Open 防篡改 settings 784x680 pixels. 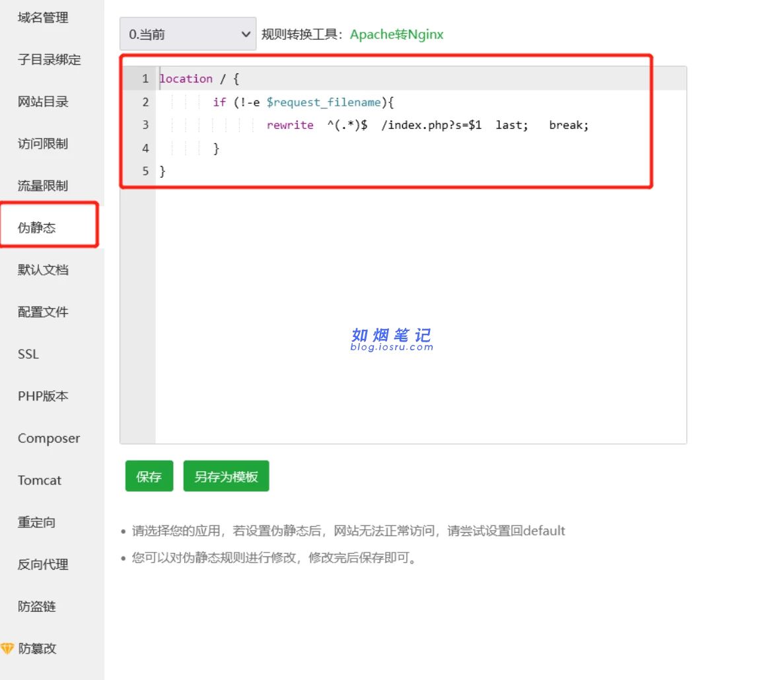point(38,648)
